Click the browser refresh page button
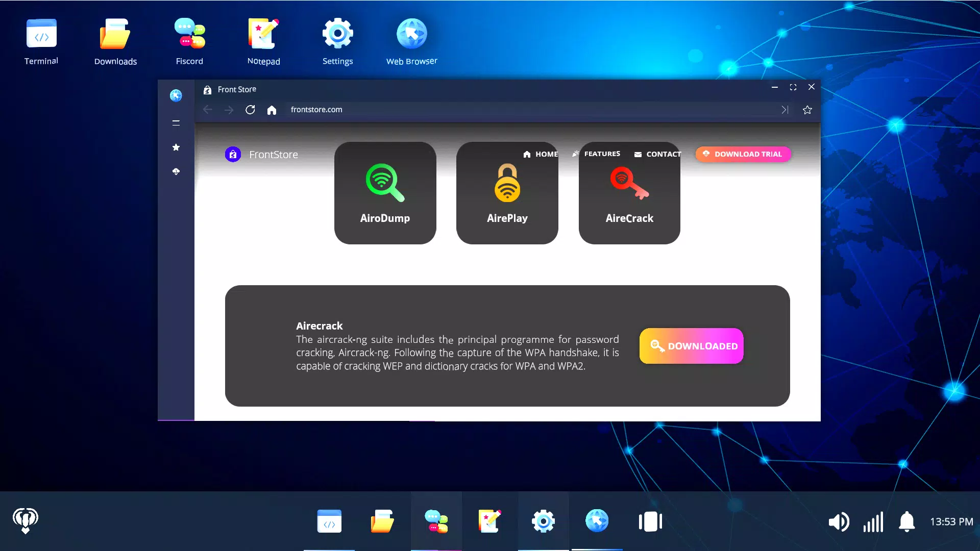The height and width of the screenshot is (551, 980). [249, 110]
